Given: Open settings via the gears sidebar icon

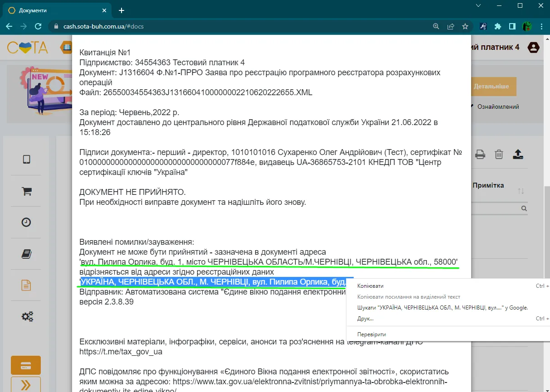Looking at the screenshot, I should (x=27, y=316).
